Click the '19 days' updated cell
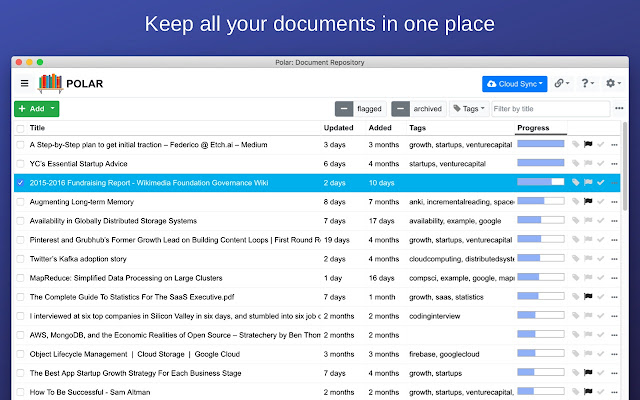The height and width of the screenshot is (400, 640). tap(337, 240)
